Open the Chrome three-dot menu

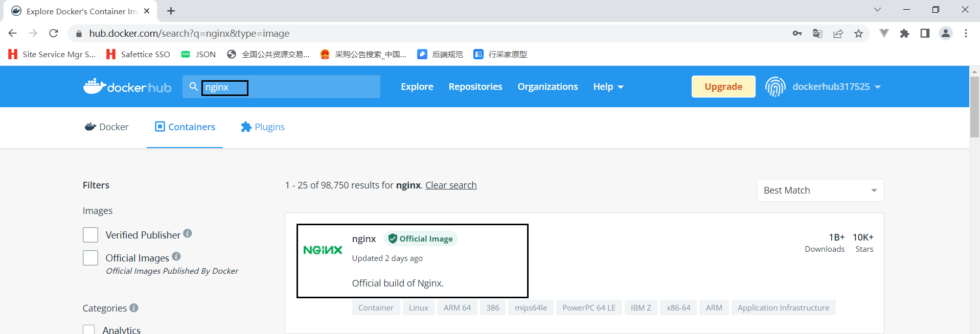[x=966, y=33]
